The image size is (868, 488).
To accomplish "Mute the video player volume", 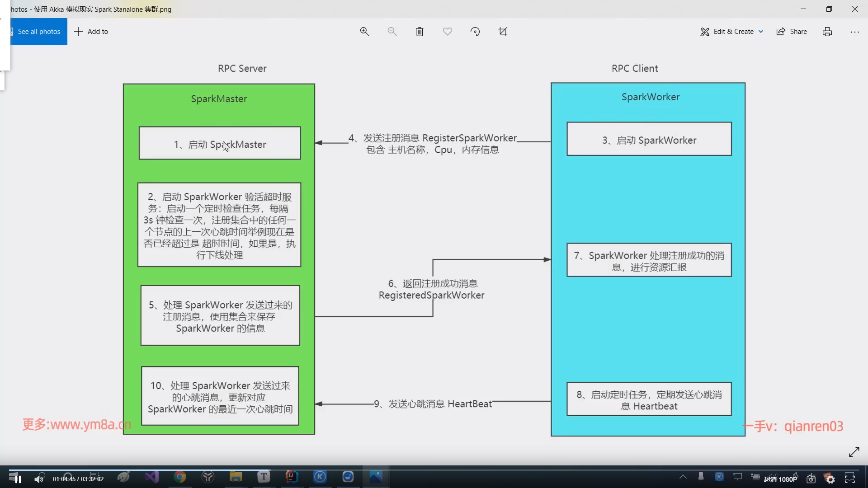I will point(39,479).
